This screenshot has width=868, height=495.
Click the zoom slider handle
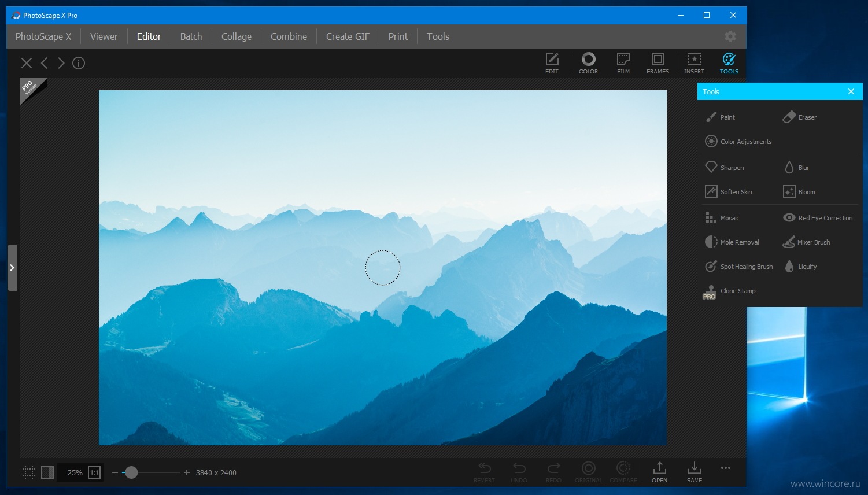tap(131, 472)
